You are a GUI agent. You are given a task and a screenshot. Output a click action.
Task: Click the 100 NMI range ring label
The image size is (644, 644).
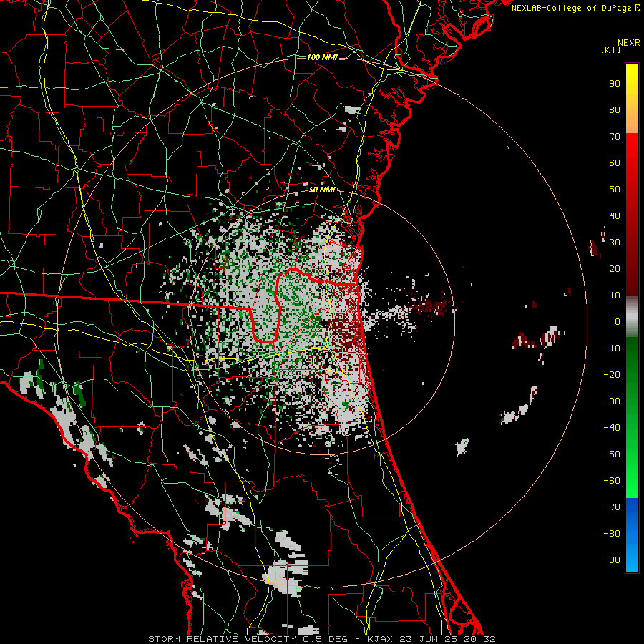point(322,57)
